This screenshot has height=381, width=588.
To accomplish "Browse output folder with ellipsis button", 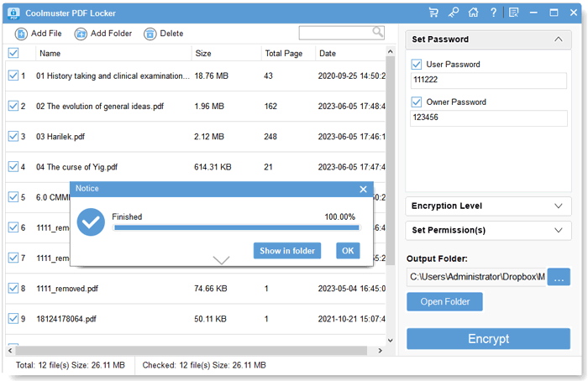I will tap(559, 277).
